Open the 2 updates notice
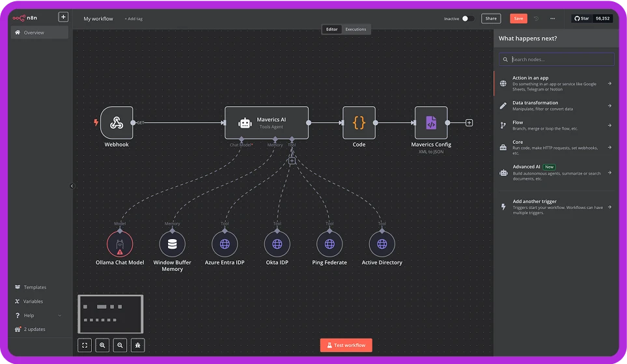627x364 pixels. point(30,329)
